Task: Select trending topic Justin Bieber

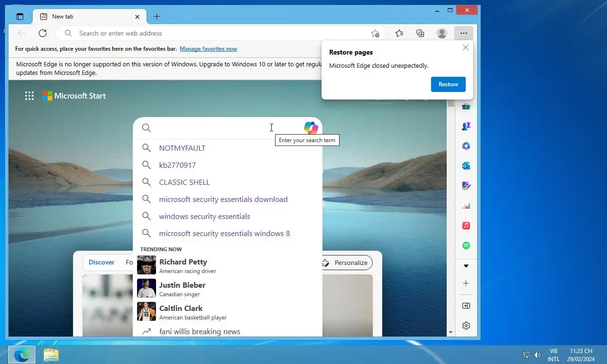Action: (x=228, y=289)
